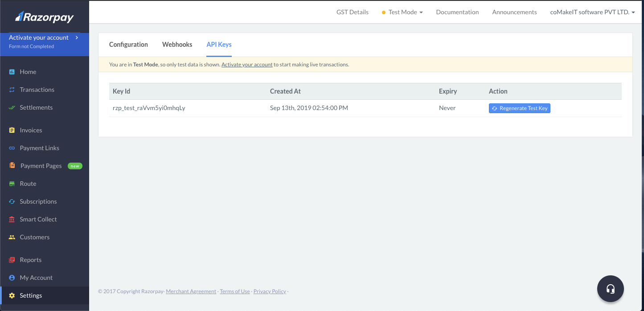Follow the Activate your account link

(x=247, y=65)
